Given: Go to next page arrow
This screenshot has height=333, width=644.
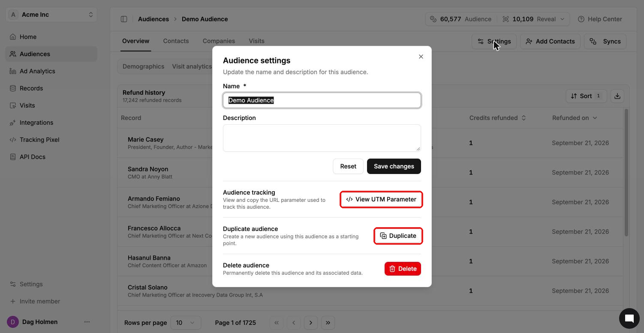Looking at the screenshot, I should click(311, 323).
